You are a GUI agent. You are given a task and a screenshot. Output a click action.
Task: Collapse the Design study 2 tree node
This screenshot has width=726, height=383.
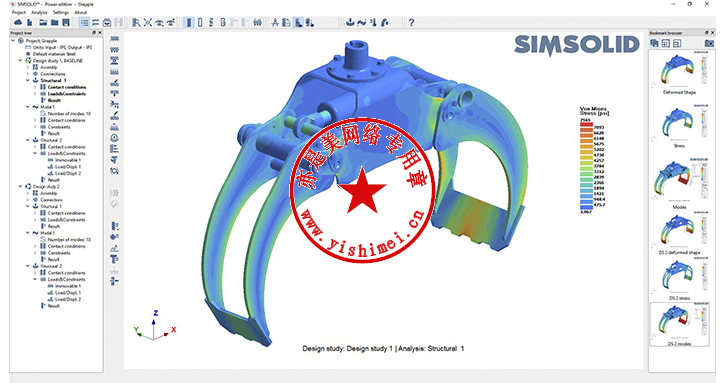pyautogui.click(x=20, y=187)
